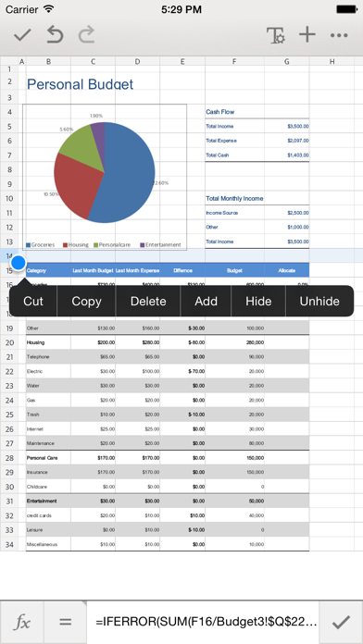This screenshot has height=644, width=363.
Task: Select column C header
Action: (x=94, y=62)
